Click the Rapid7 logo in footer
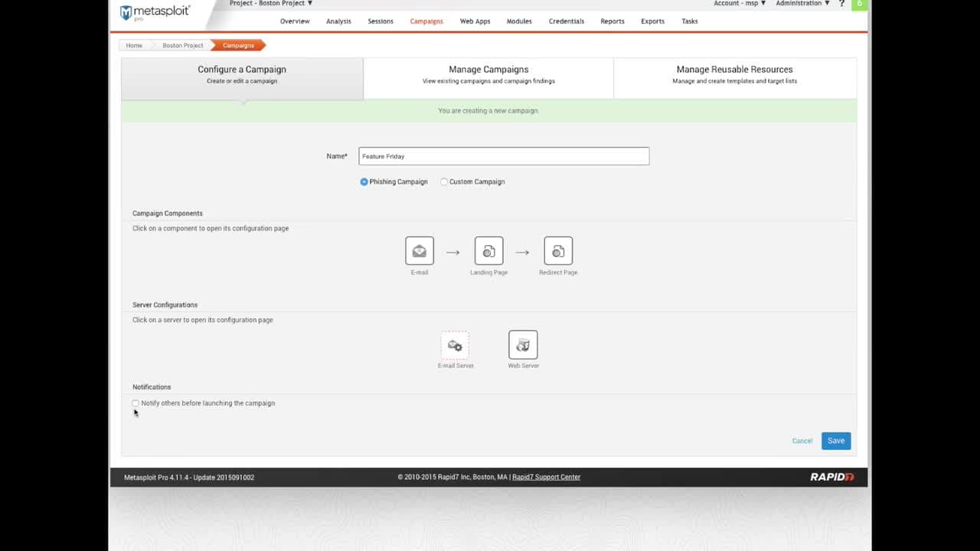 (832, 478)
